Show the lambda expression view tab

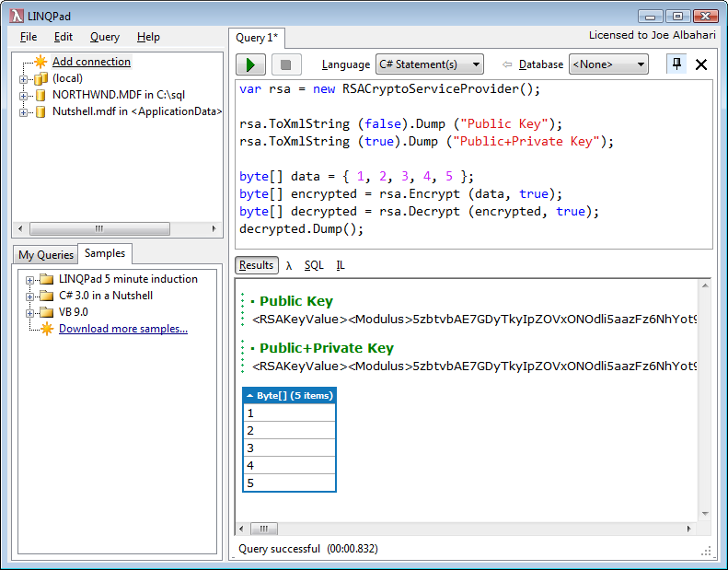tap(289, 265)
